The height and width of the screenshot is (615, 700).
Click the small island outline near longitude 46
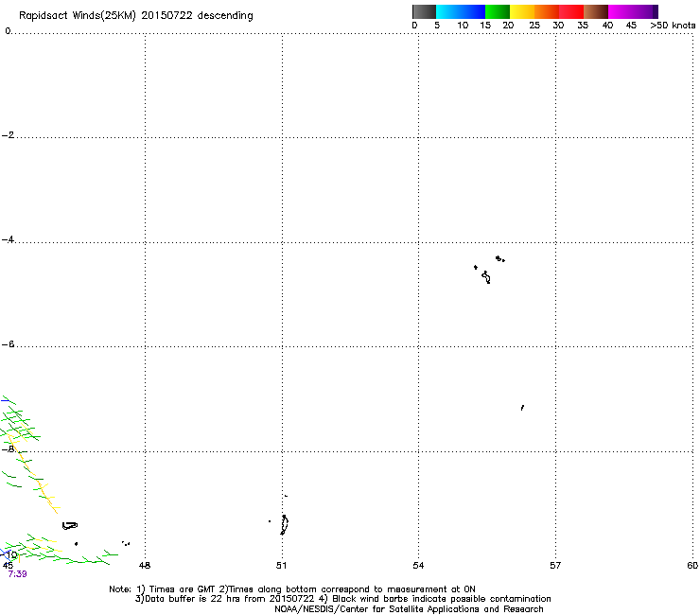[70, 526]
